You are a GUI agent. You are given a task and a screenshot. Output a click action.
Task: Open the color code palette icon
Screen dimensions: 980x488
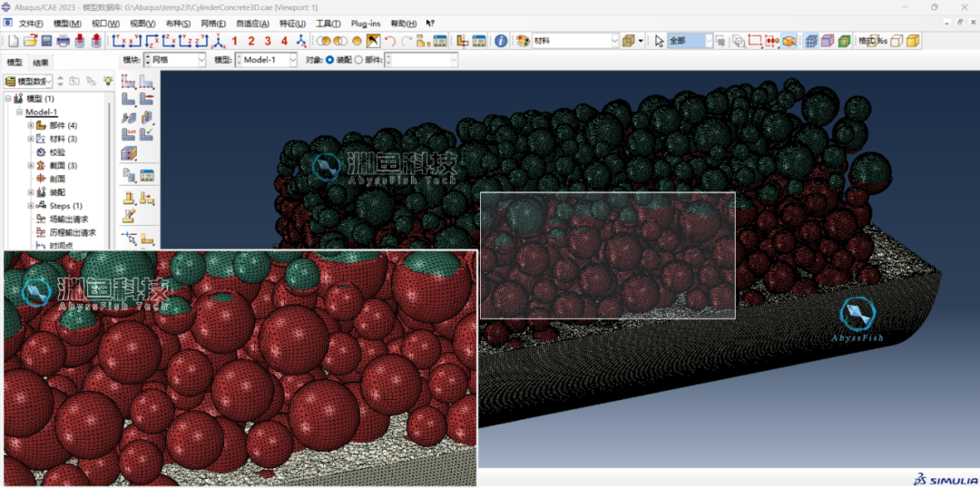pos(523,41)
